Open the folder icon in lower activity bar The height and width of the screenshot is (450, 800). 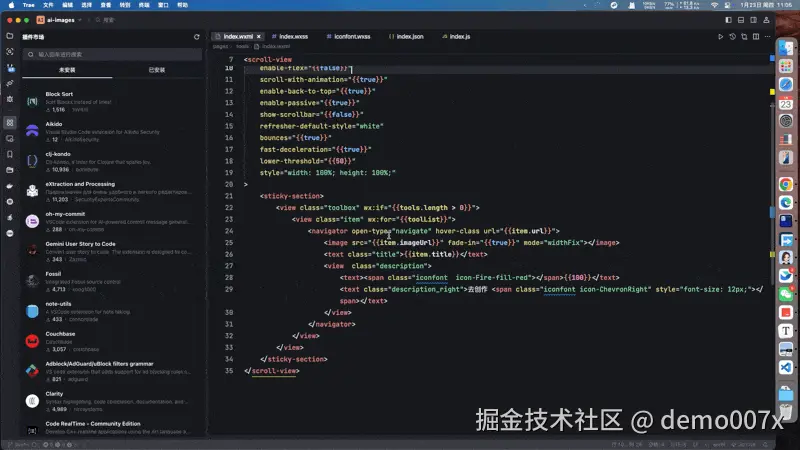click(10, 170)
